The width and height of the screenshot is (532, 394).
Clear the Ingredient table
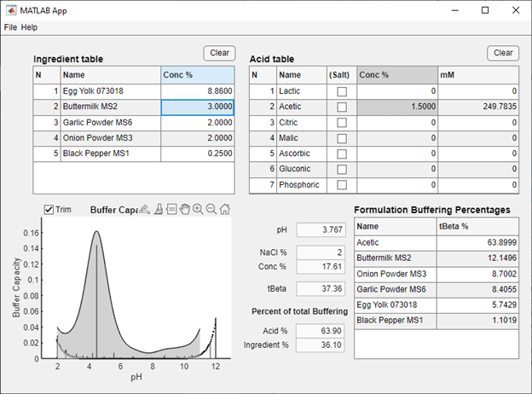[219, 53]
